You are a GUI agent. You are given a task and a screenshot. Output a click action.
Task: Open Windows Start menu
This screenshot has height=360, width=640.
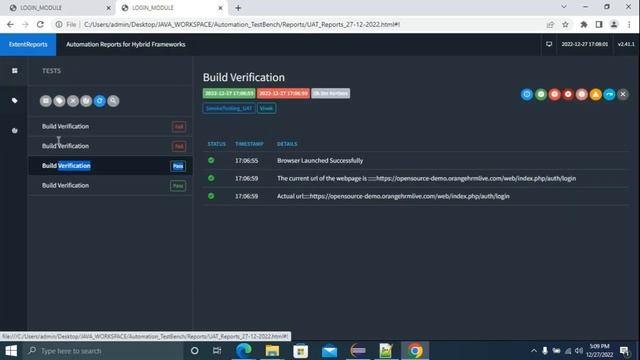click(x=11, y=351)
